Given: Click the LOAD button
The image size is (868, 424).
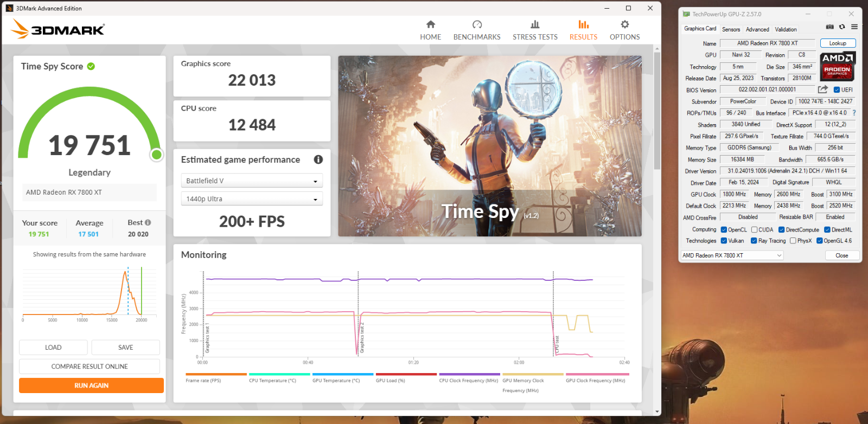Looking at the screenshot, I should [53, 348].
